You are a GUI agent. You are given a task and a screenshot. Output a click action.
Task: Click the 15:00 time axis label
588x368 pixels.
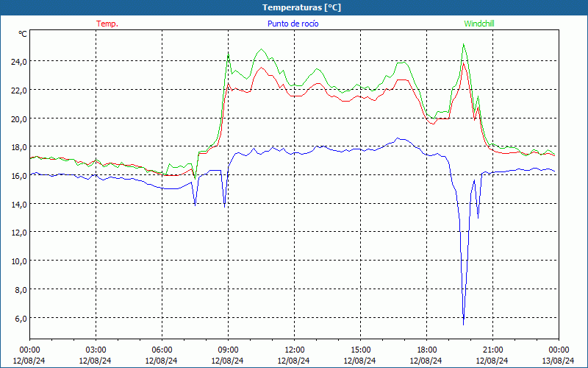coord(360,350)
